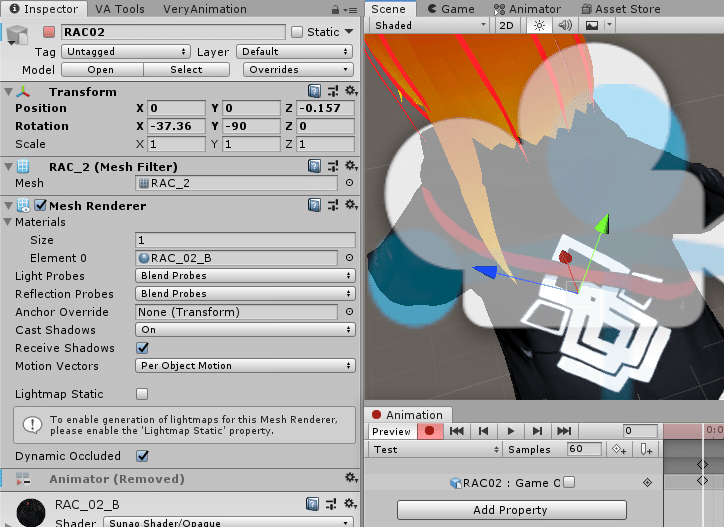The width and height of the screenshot is (724, 527).
Task: Open Static flags dropdown arrow
Action: click(349, 32)
